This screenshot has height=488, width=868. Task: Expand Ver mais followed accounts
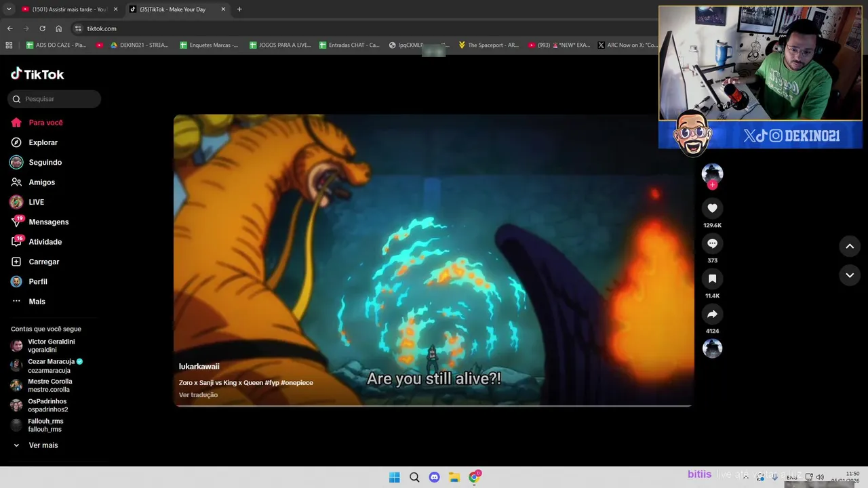pos(35,445)
